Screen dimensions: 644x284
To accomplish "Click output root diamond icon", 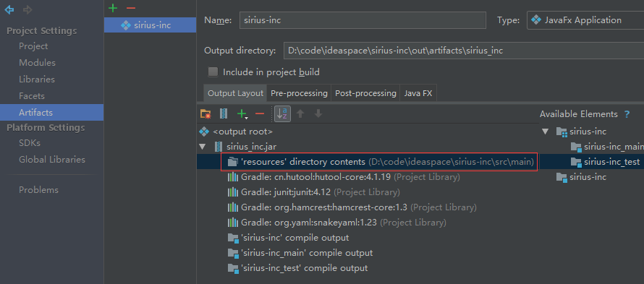I will point(204,132).
